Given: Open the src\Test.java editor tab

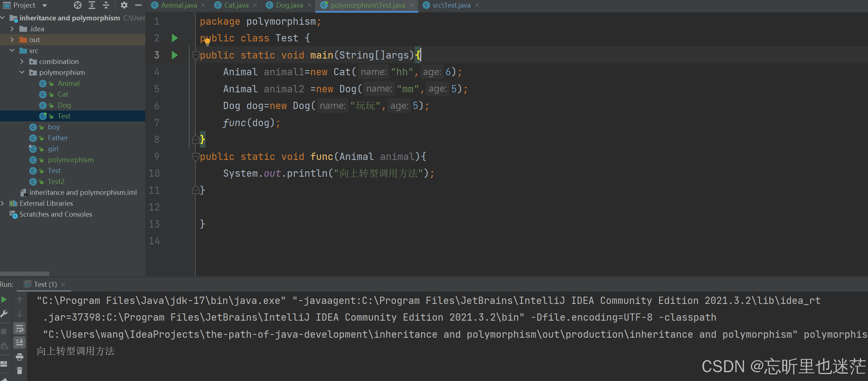Looking at the screenshot, I should pos(450,5).
